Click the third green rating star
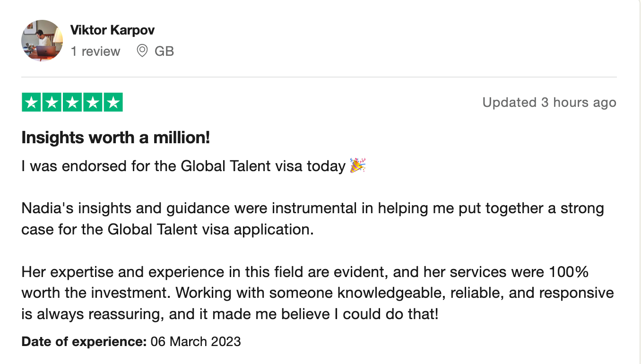 (x=72, y=102)
